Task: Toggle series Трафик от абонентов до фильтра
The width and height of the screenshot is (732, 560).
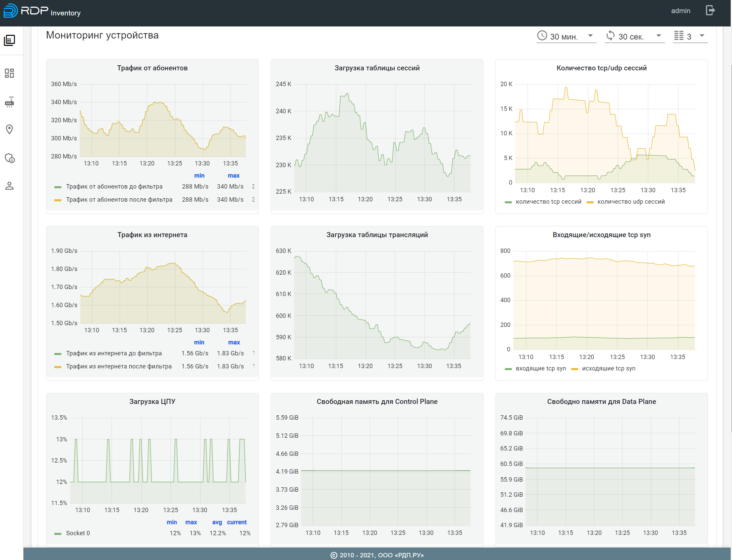Action: pyautogui.click(x=114, y=187)
